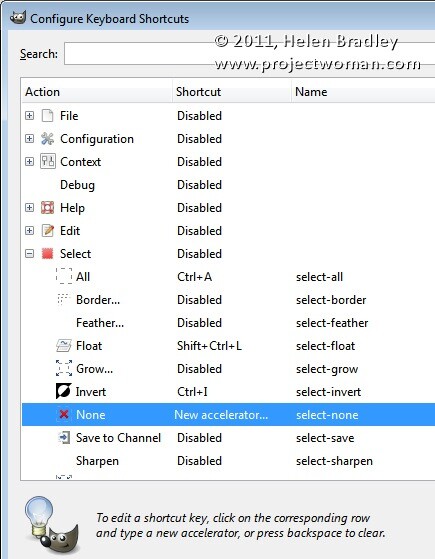Select the Sharpen action row

coord(229,461)
